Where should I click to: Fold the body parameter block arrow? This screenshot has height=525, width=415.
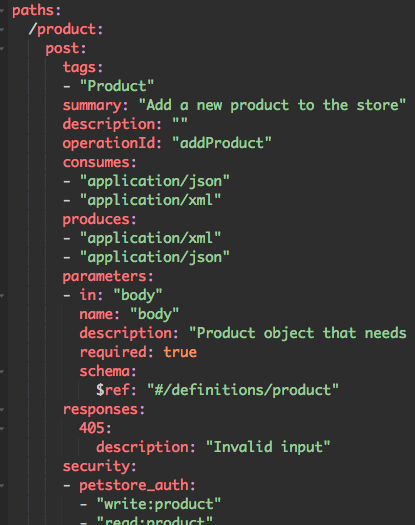(x=2, y=296)
